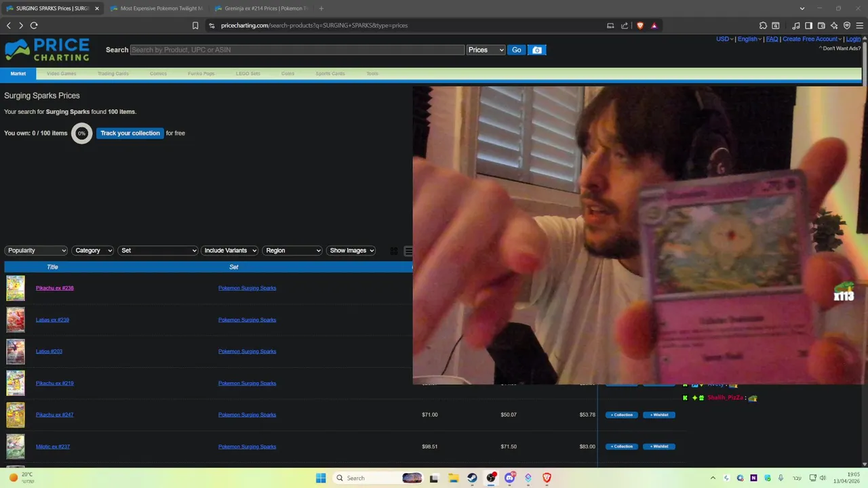This screenshot has height=488, width=868.
Task: Open the Popularity sort dropdown
Action: tap(36, 251)
